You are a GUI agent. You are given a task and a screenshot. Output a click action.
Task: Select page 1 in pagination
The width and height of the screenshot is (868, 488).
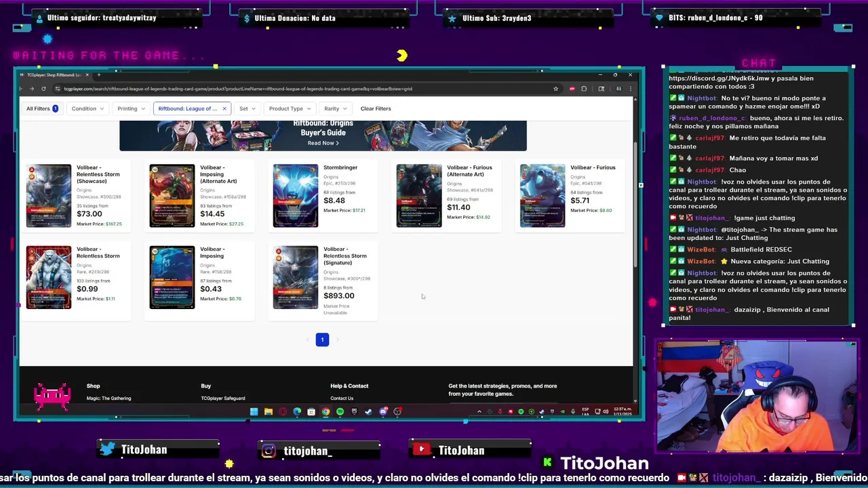point(322,340)
